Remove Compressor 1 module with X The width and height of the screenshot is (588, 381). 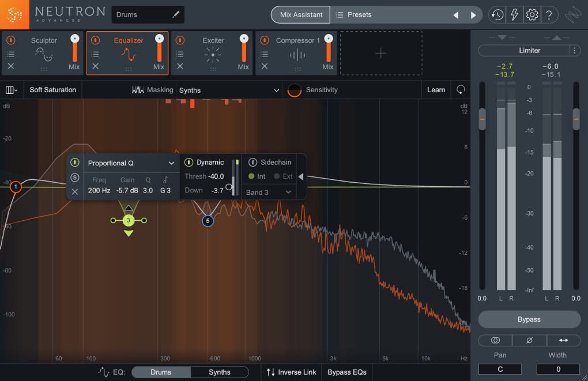point(265,66)
